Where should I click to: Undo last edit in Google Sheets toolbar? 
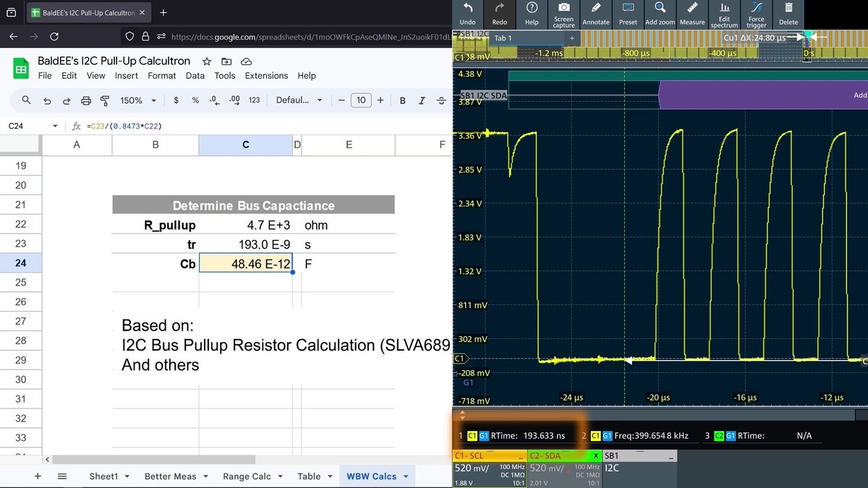[x=47, y=100]
